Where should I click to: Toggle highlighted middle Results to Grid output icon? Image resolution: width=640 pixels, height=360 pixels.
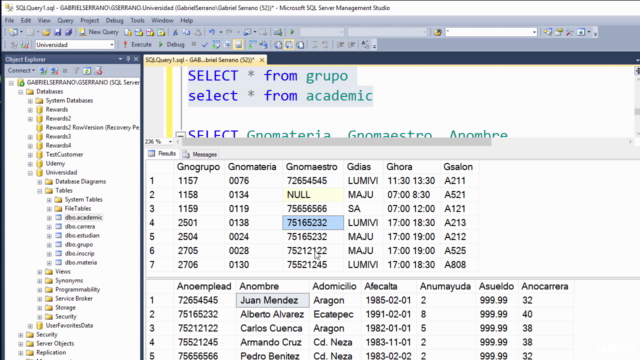pos(289,44)
